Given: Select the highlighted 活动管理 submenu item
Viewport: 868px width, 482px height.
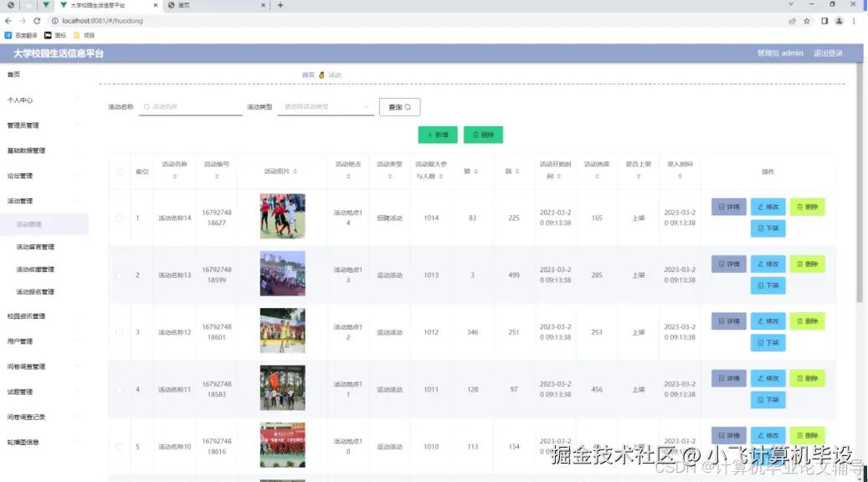Looking at the screenshot, I should click(x=44, y=224).
